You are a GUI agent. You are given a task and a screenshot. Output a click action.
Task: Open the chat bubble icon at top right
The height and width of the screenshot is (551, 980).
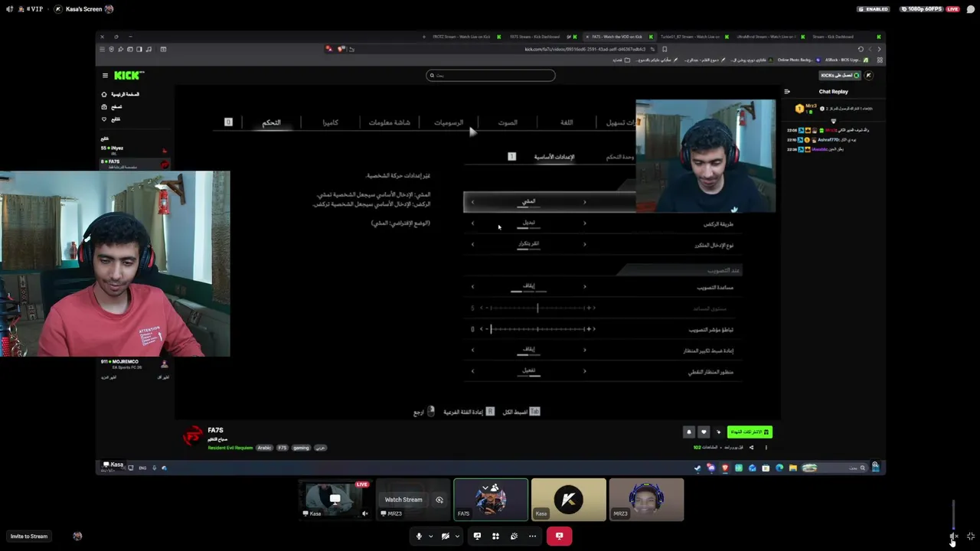tap(971, 9)
